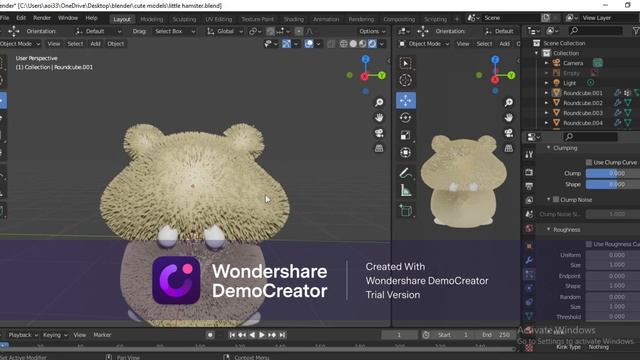Viewport: 640px width, 360px height.
Task: Toggle X-ray mode in left viewport
Action: (331, 44)
